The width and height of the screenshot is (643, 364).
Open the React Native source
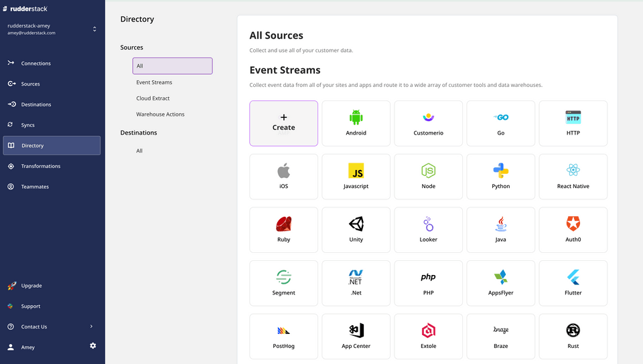(x=573, y=177)
